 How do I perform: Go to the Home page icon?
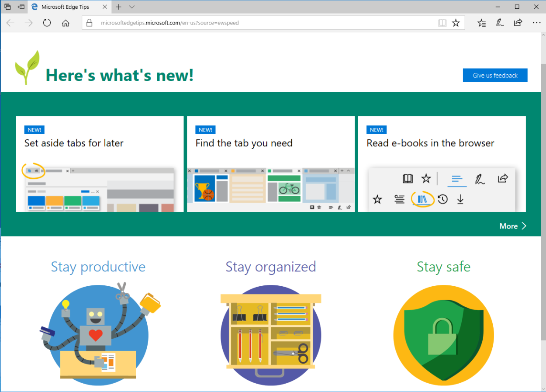66,23
